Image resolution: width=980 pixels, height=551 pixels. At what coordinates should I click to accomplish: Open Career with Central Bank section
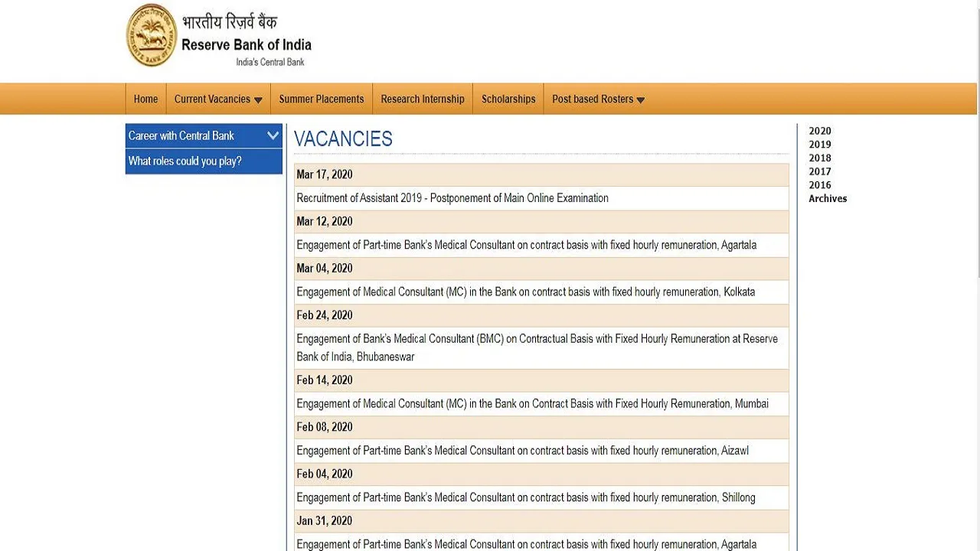[x=204, y=135]
